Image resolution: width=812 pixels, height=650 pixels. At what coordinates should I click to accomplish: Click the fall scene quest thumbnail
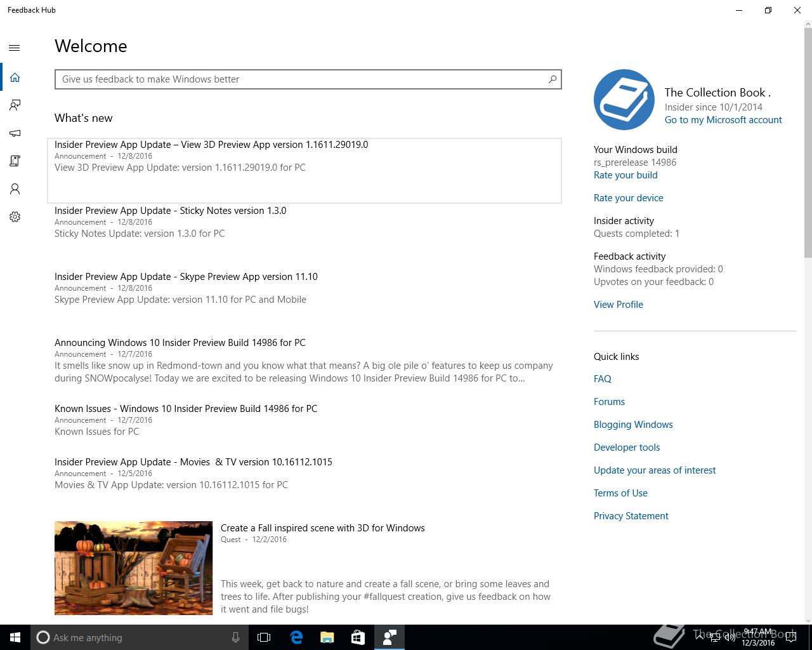[x=134, y=568]
